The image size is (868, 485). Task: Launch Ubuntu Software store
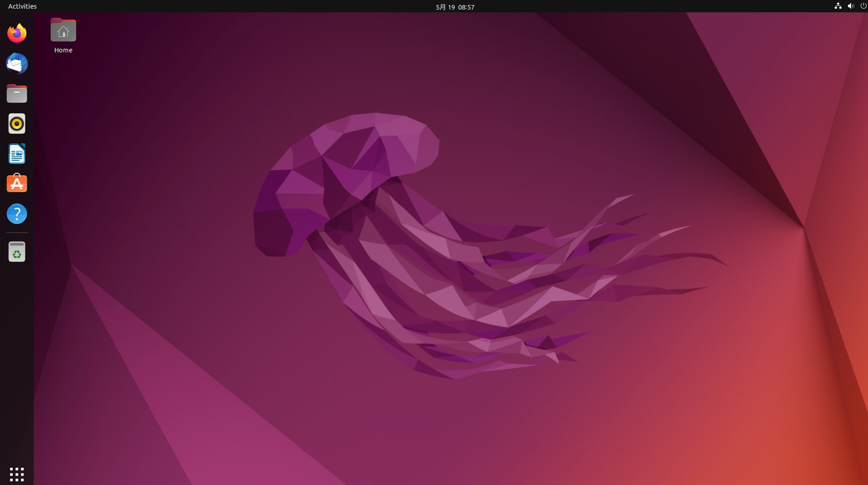tap(17, 184)
